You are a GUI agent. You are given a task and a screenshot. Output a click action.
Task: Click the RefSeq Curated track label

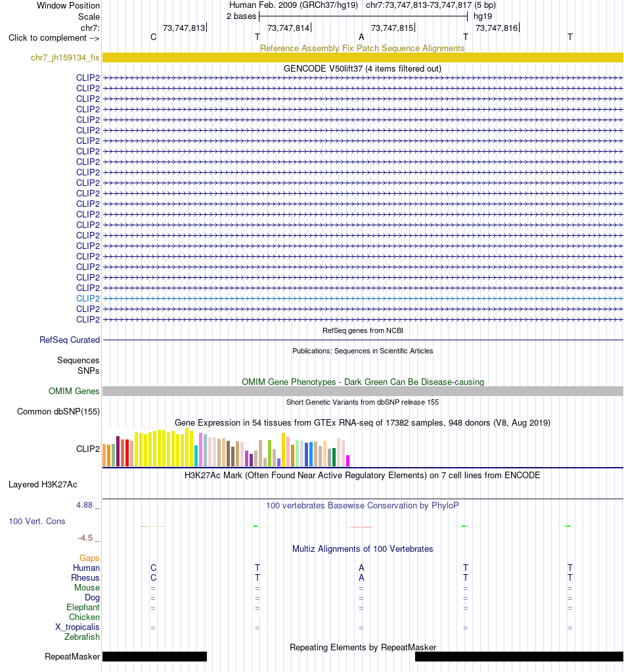70,340
